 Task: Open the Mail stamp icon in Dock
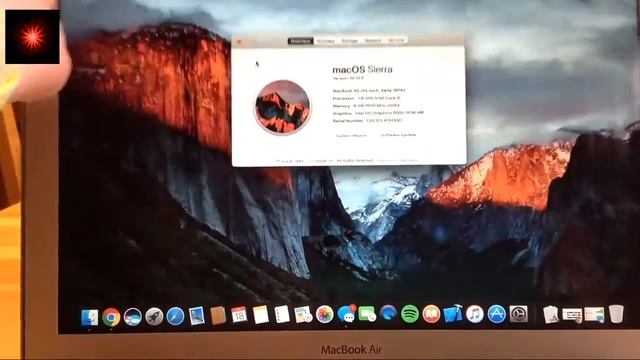tap(196, 316)
